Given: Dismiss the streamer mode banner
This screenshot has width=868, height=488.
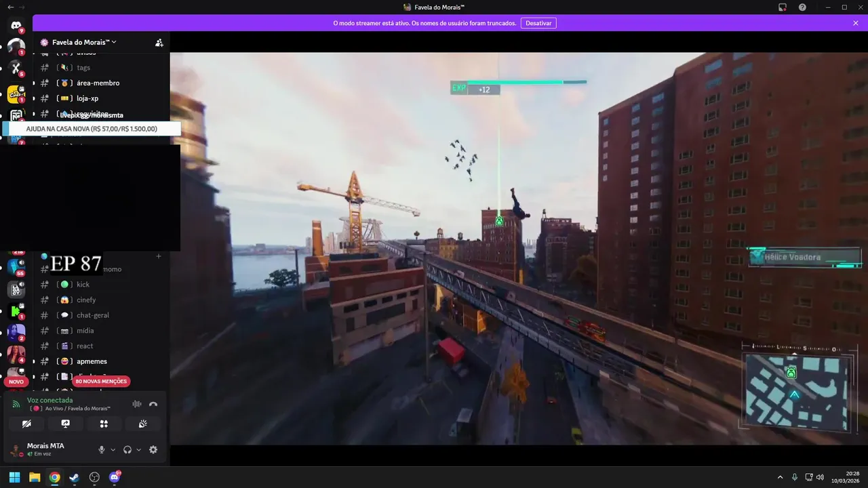Looking at the screenshot, I should click(856, 23).
